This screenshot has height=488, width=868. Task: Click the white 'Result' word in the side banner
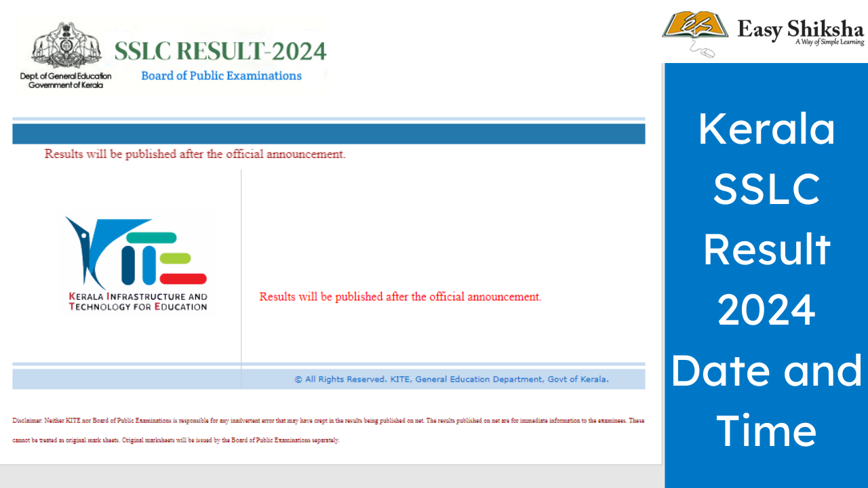(x=766, y=249)
